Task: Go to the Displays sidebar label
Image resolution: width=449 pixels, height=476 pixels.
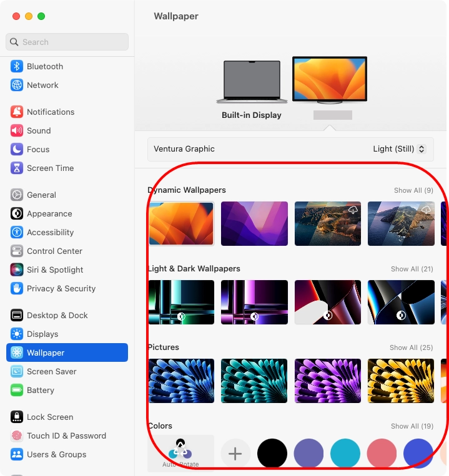Action: pos(42,334)
